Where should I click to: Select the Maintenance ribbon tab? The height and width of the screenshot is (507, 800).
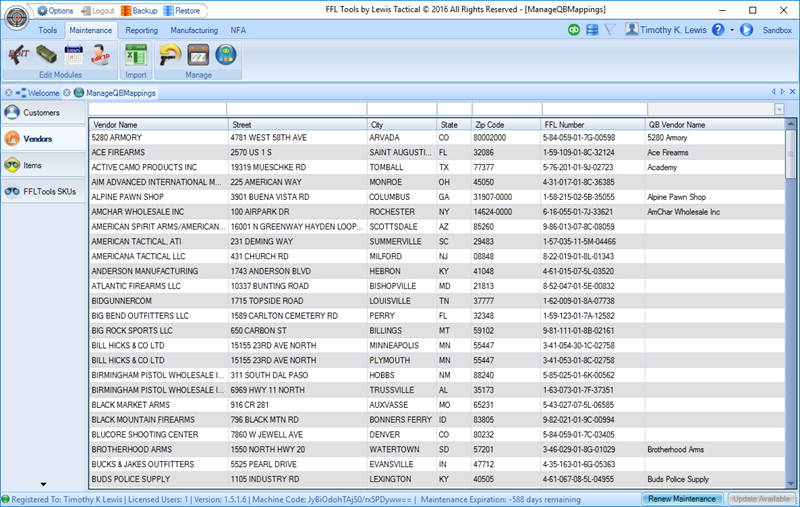(x=90, y=31)
